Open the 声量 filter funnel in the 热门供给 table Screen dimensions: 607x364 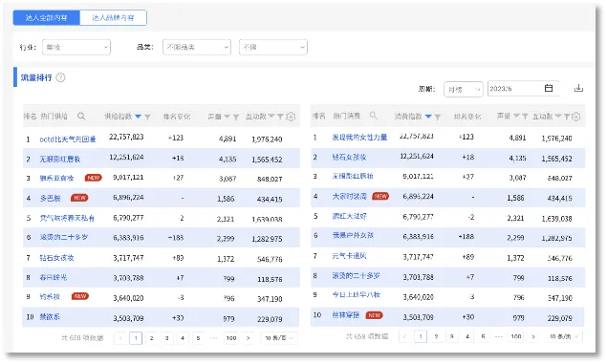click(236, 117)
